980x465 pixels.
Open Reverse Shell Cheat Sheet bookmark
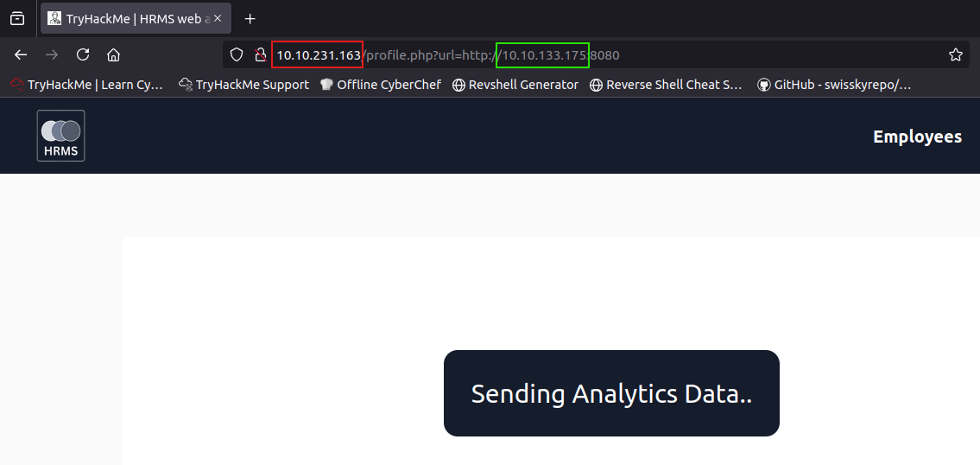click(667, 85)
